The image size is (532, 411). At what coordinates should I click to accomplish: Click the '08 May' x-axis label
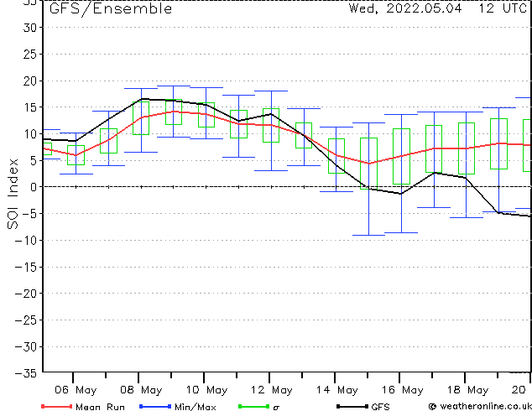tap(141, 390)
